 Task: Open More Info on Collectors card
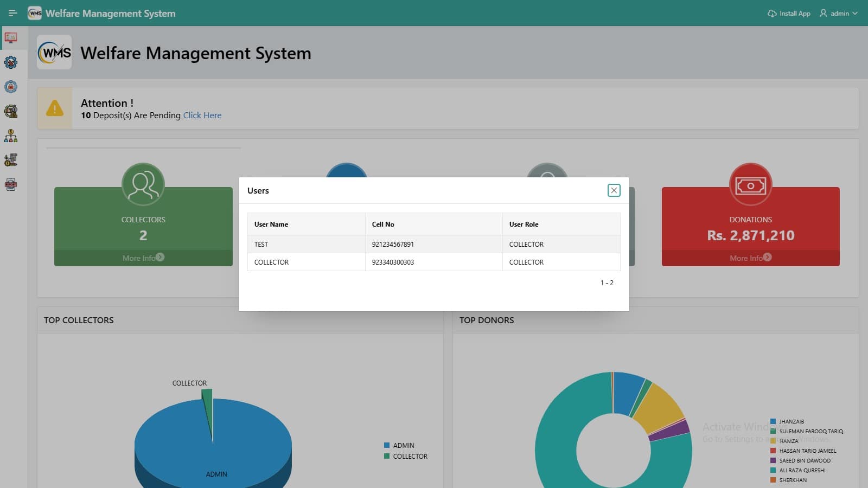pyautogui.click(x=143, y=258)
